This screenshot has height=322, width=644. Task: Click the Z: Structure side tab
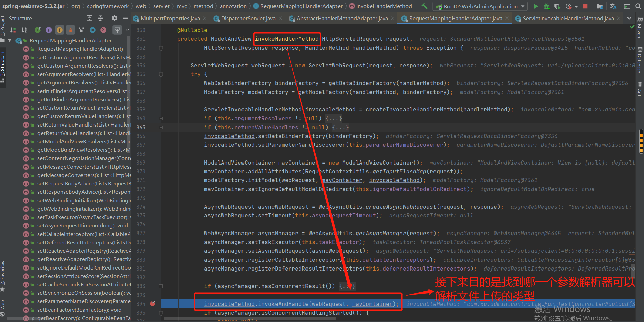point(3,67)
